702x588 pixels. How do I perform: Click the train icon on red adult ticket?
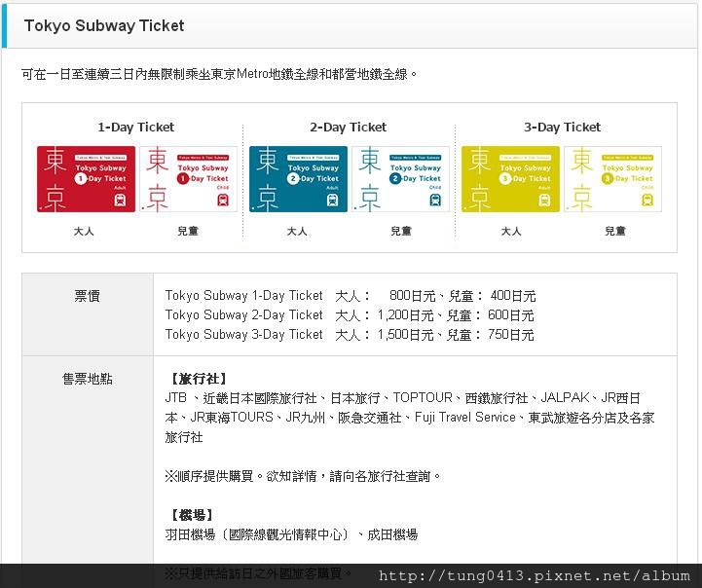[x=120, y=200]
